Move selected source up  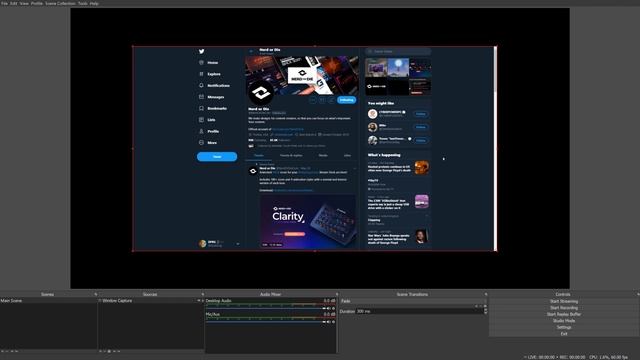point(114,351)
